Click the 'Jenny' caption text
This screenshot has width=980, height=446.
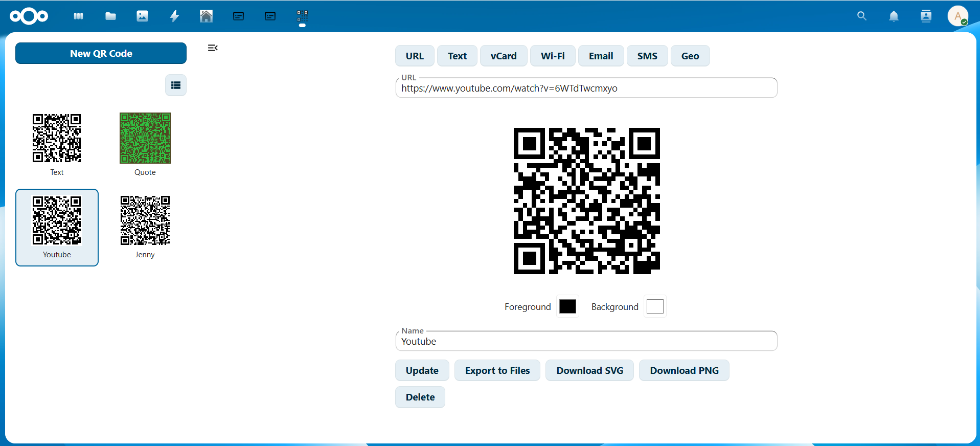[x=145, y=255]
